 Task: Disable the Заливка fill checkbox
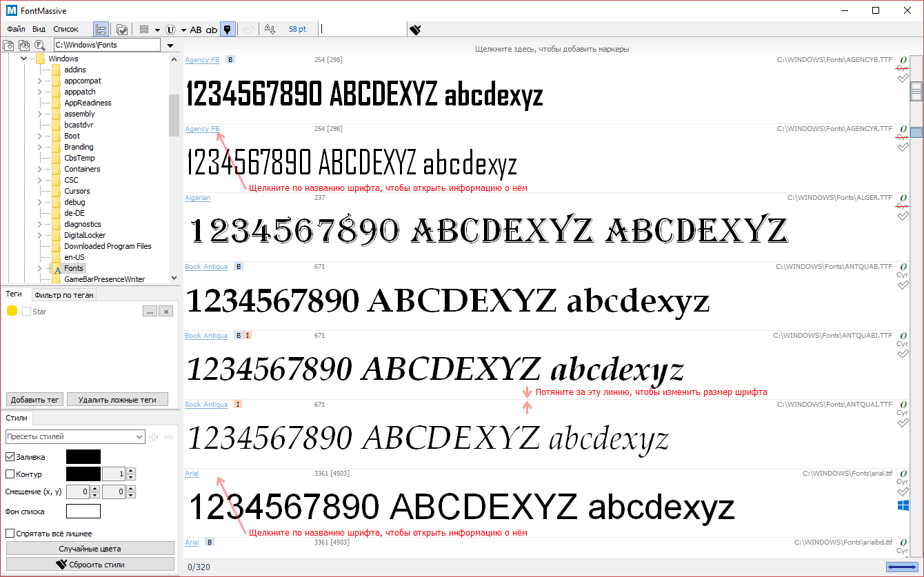pos(10,456)
